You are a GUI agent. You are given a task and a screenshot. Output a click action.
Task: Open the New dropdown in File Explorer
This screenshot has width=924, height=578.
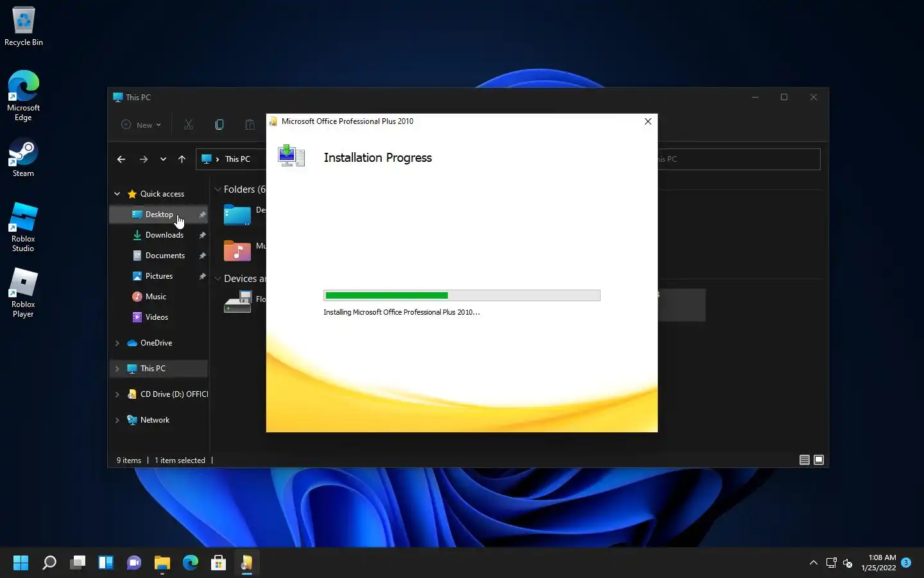(x=141, y=125)
